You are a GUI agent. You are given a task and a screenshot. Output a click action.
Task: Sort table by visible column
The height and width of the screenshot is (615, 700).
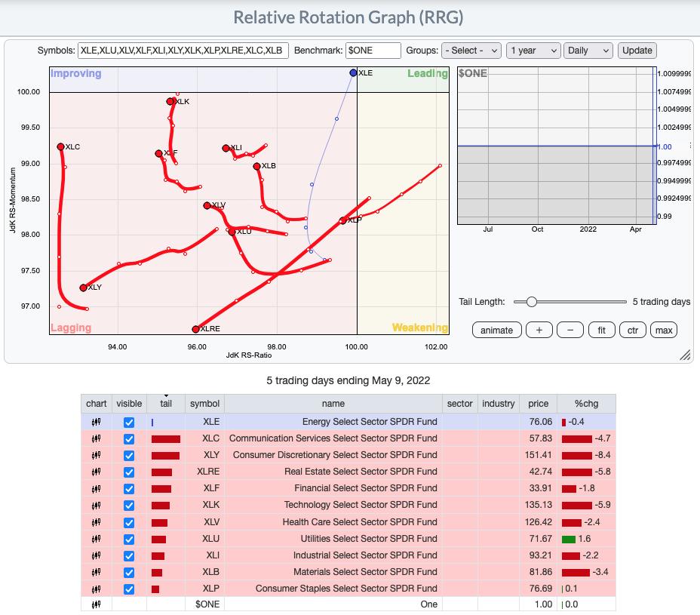tap(129, 403)
